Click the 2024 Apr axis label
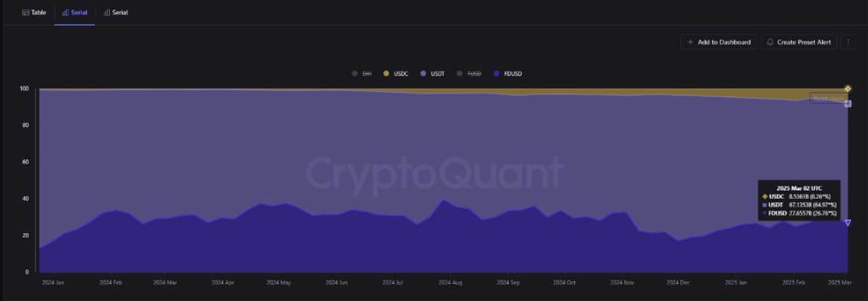Screen dimensions: 868x301 222,282
